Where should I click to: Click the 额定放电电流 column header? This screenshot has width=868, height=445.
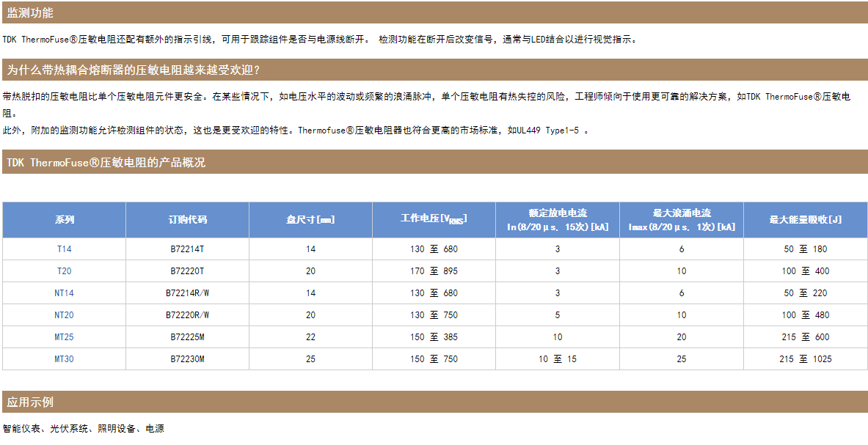coord(558,220)
